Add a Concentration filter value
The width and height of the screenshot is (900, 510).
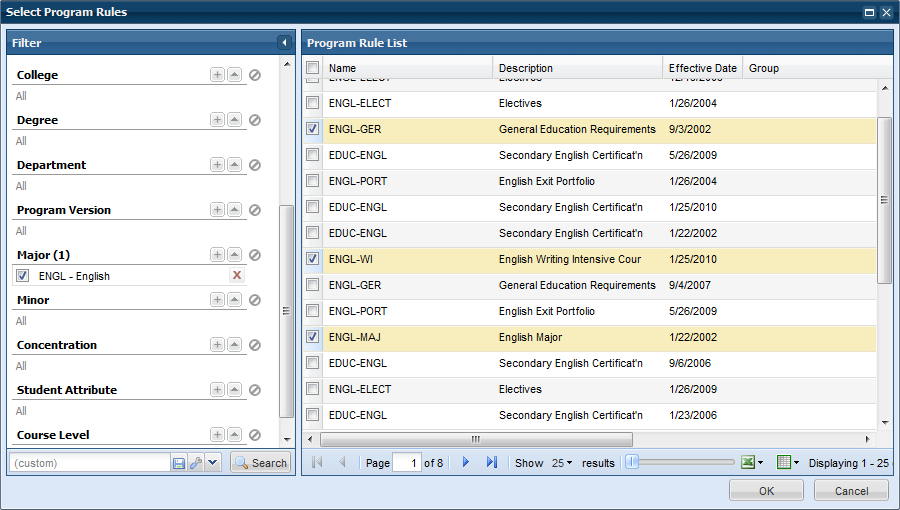click(217, 345)
